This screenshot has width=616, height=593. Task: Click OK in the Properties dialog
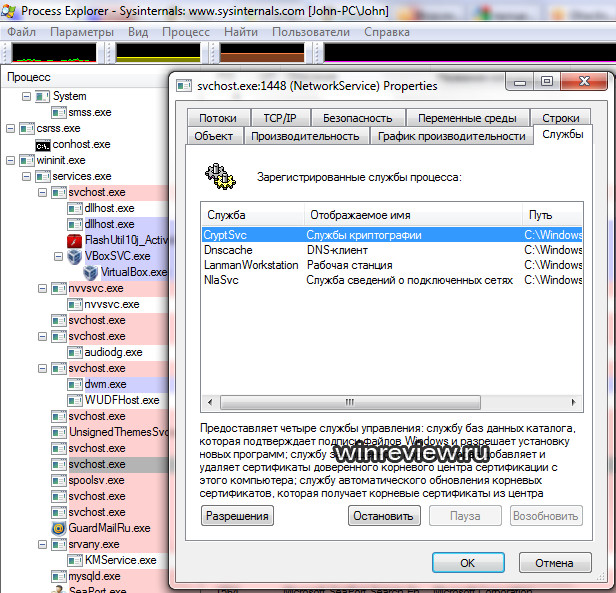pos(468,563)
